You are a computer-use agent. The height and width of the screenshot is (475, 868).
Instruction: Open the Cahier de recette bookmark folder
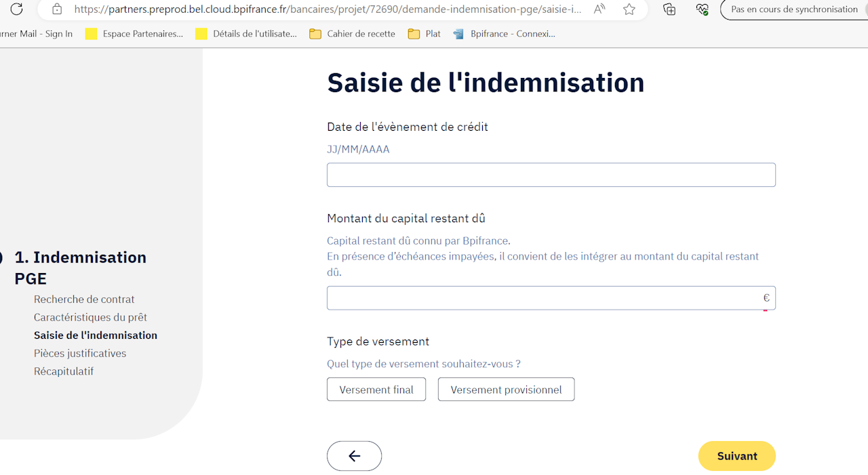[353, 34]
